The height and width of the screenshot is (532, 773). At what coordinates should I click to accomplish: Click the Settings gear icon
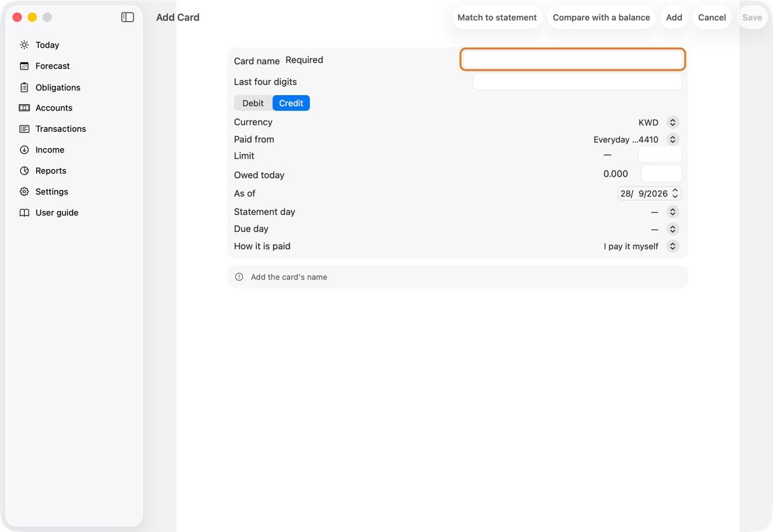tap(24, 192)
